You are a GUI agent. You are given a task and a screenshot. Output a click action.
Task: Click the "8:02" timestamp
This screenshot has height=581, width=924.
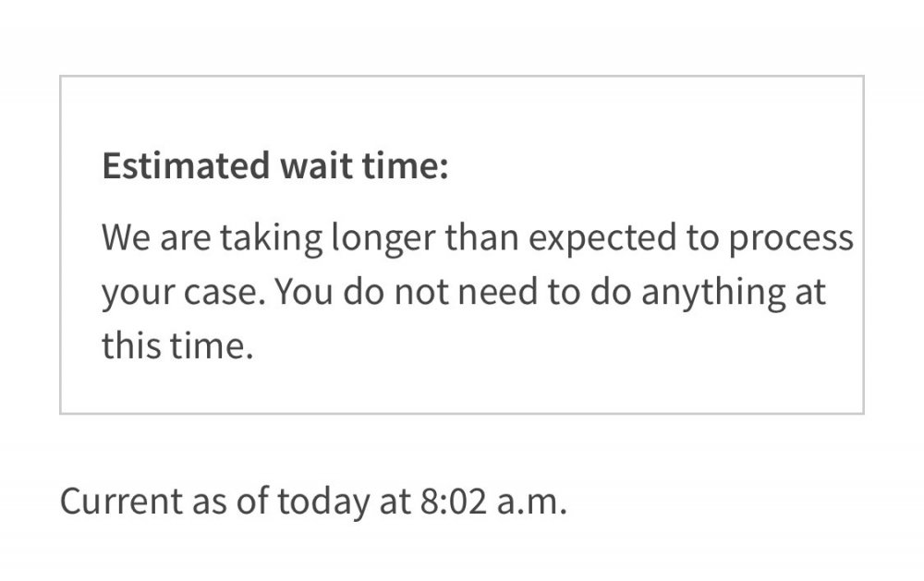click(x=454, y=502)
